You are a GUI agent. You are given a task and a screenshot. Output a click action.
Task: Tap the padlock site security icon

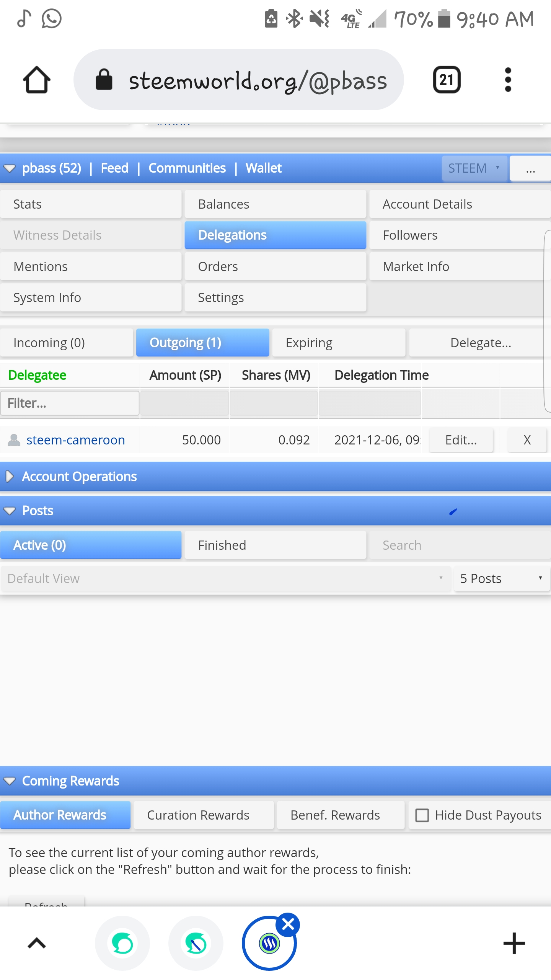click(104, 80)
